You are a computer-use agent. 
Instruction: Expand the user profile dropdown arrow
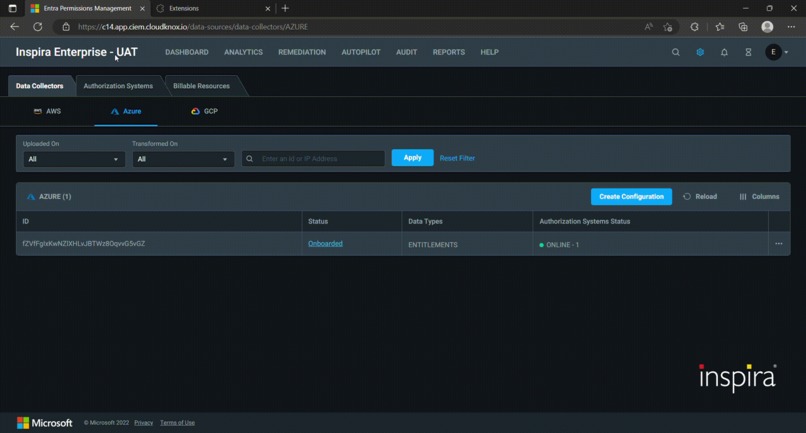786,52
